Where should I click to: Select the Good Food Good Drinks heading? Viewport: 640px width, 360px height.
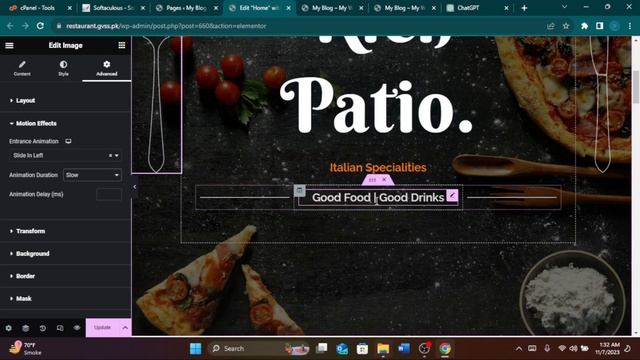(x=378, y=198)
